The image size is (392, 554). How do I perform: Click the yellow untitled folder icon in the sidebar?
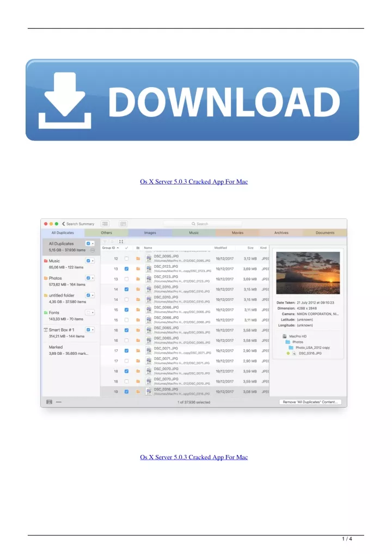click(x=46, y=296)
